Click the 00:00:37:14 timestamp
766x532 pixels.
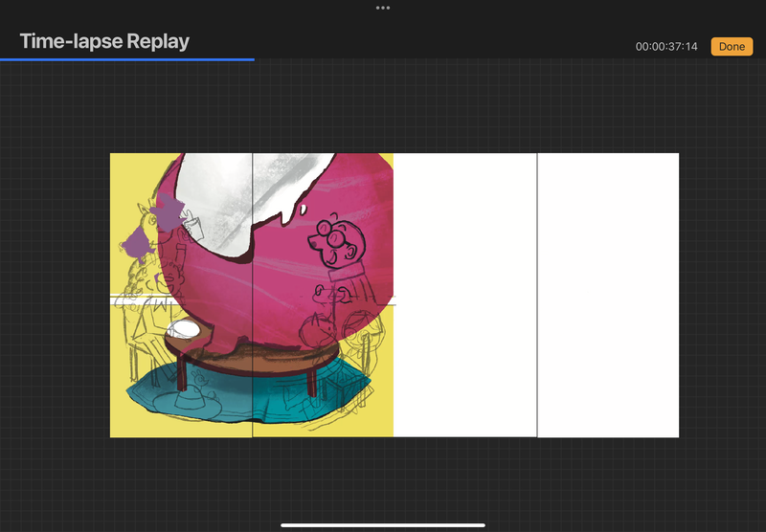[x=666, y=47]
